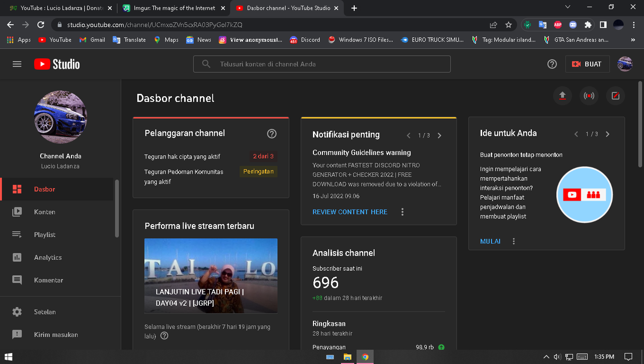Open help for Pelanggaran channel card

[272, 133]
